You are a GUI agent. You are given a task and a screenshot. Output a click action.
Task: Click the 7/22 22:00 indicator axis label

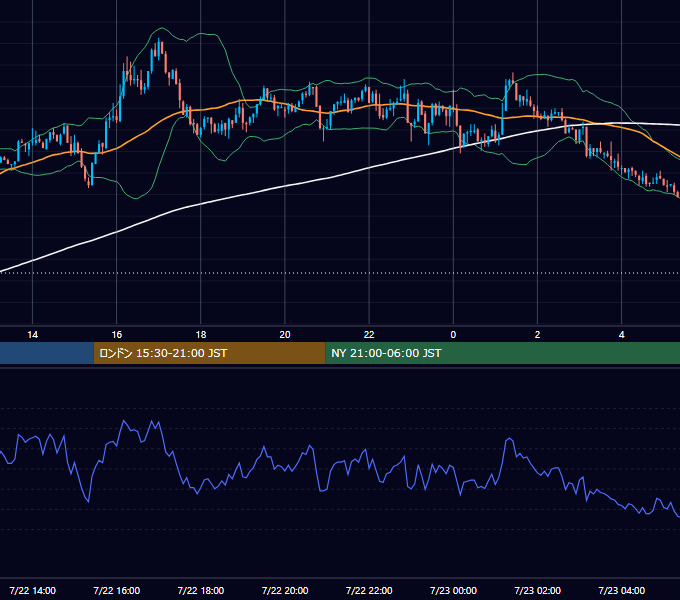coord(369,590)
